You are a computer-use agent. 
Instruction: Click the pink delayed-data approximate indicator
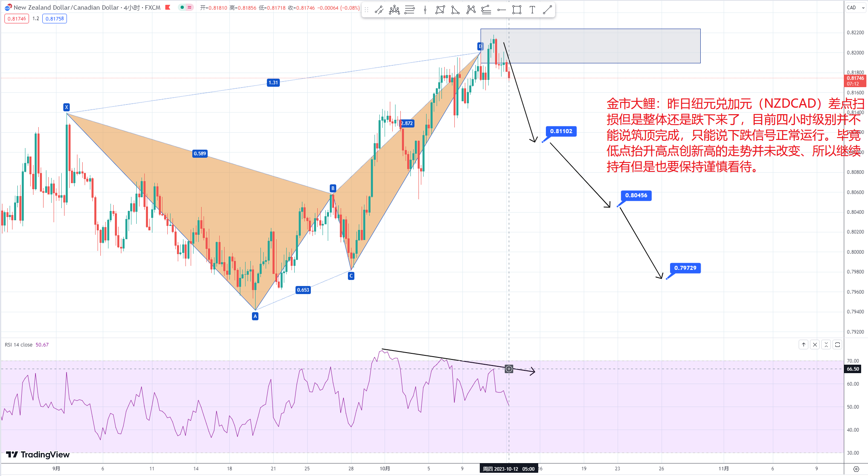(x=189, y=7)
